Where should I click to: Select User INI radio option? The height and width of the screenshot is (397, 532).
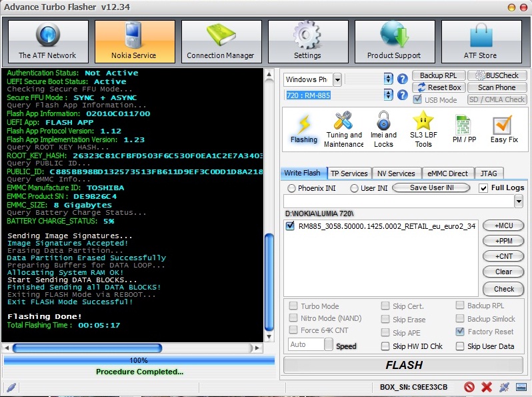354,188
